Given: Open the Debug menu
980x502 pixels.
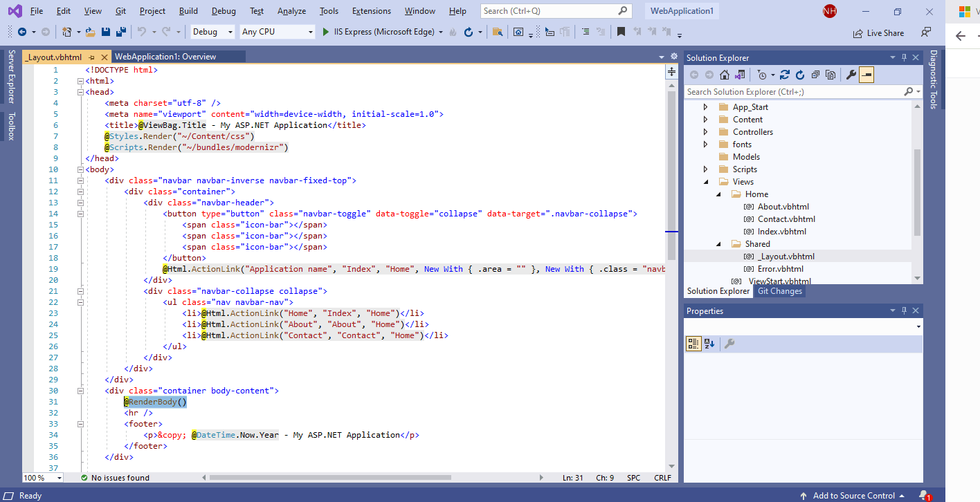Looking at the screenshot, I should 223,10.
